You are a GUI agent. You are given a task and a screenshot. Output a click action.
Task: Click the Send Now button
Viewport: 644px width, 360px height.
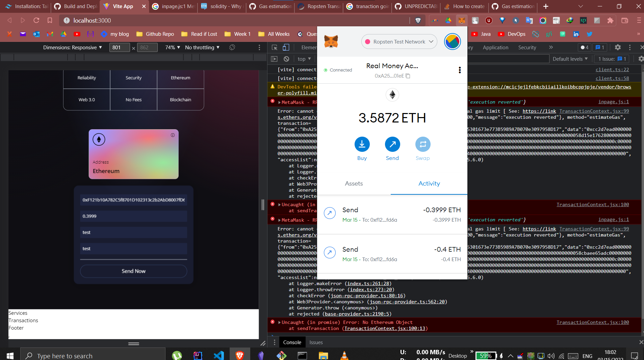click(133, 271)
